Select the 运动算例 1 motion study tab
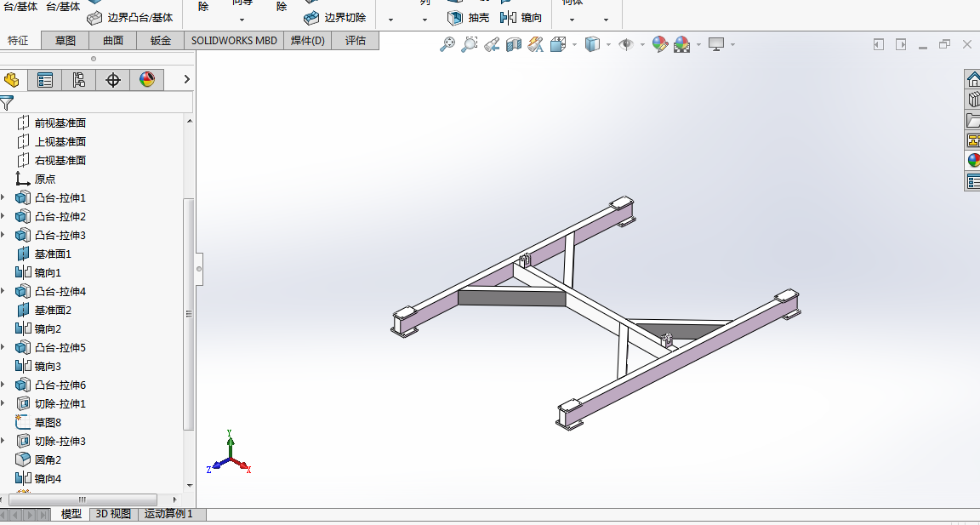This screenshot has width=980, height=525. (x=168, y=515)
